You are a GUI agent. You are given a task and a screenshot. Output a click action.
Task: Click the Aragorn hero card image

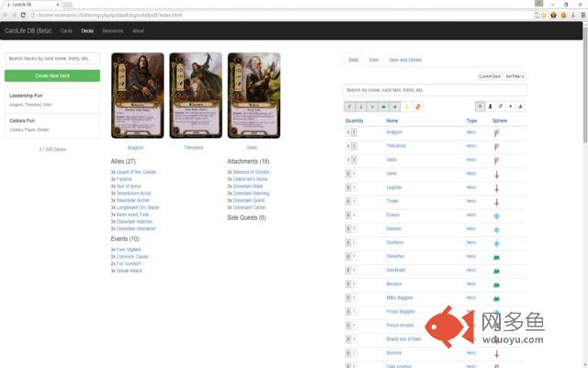[137, 95]
